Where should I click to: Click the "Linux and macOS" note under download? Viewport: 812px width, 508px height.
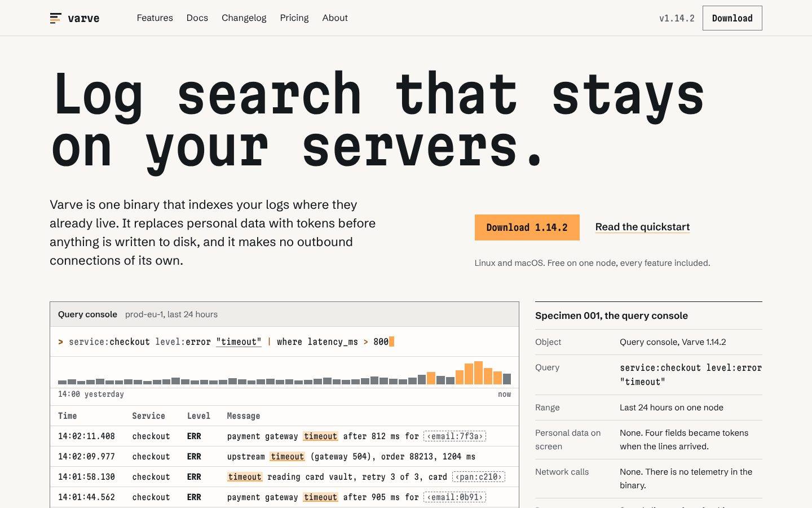(x=592, y=263)
